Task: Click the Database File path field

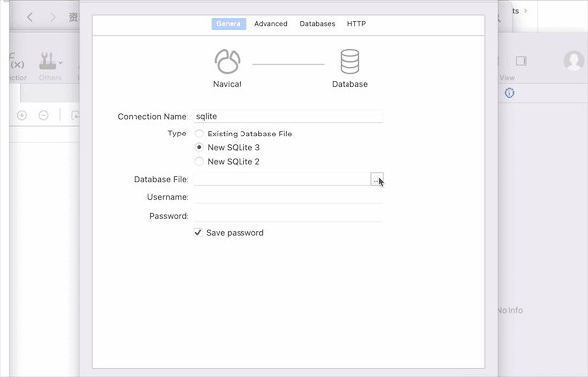Action: pyautogui.click(x=282, y=179)
